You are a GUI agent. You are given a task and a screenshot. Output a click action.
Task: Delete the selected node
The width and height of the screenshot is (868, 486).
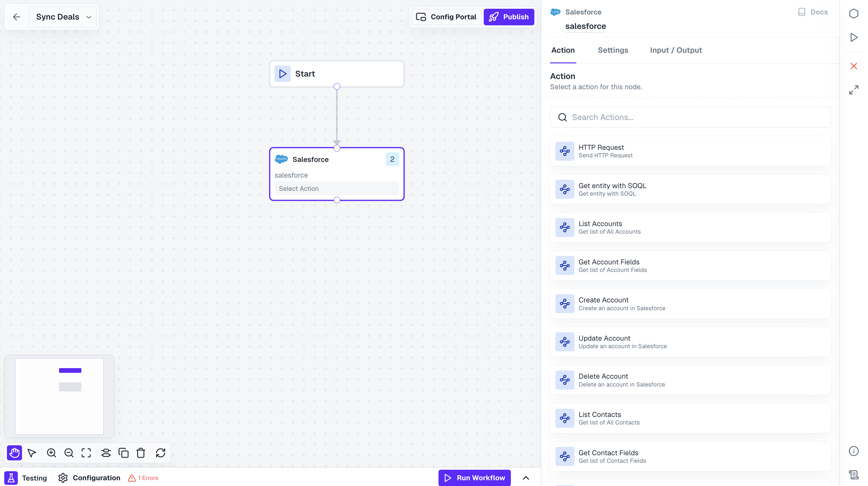tap(141, 453)
